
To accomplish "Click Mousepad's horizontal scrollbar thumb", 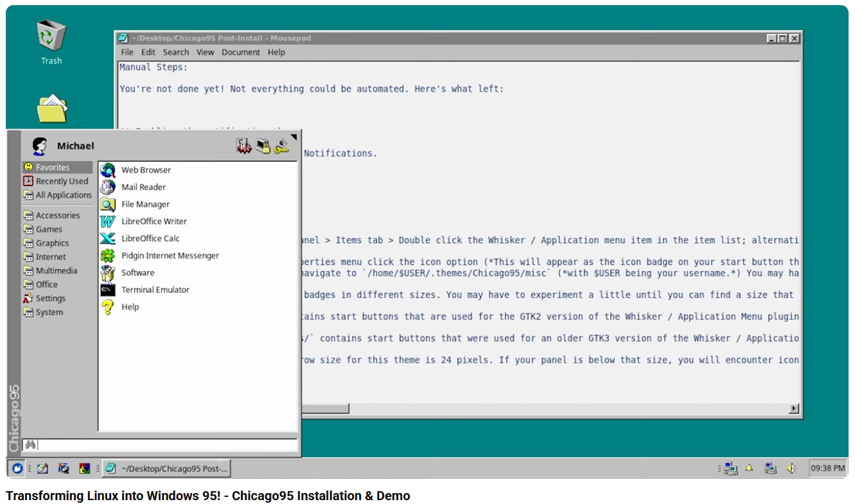I will [326, 408].
